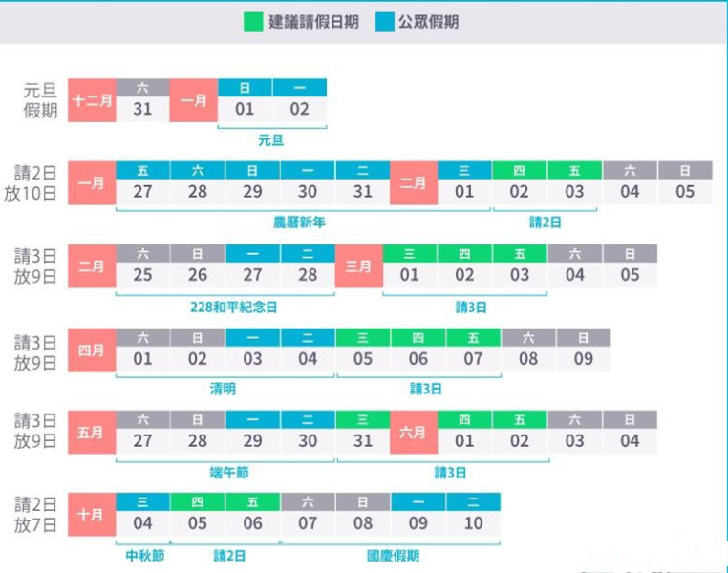Click the 農曆新年 holiday label
Viewport: 728px width, 573px height.
299,223
